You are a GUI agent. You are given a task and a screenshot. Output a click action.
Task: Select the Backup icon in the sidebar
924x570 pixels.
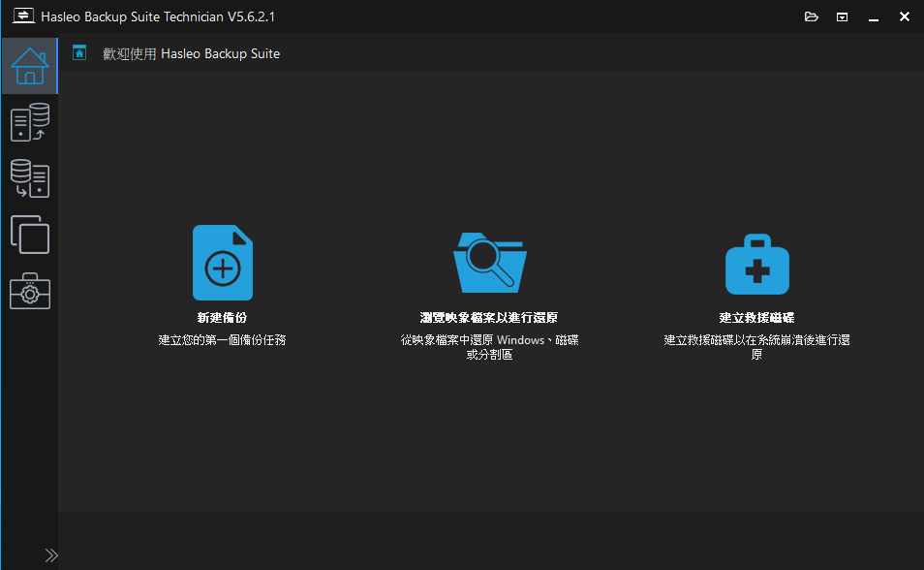point(29,122)
